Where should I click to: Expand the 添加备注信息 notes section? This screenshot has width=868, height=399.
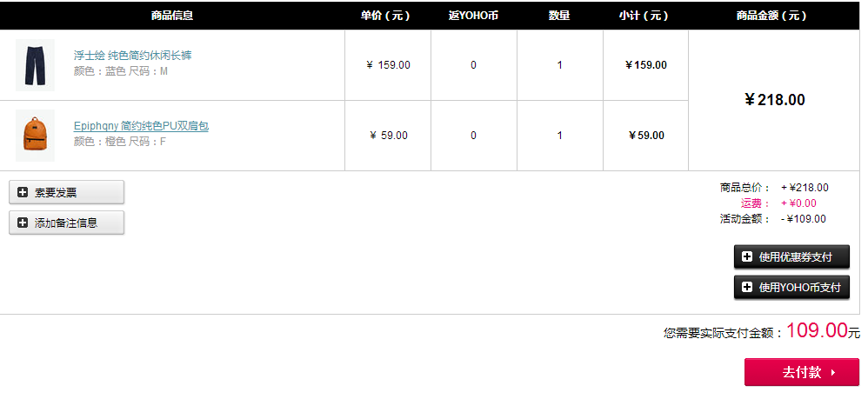point(66,223)
